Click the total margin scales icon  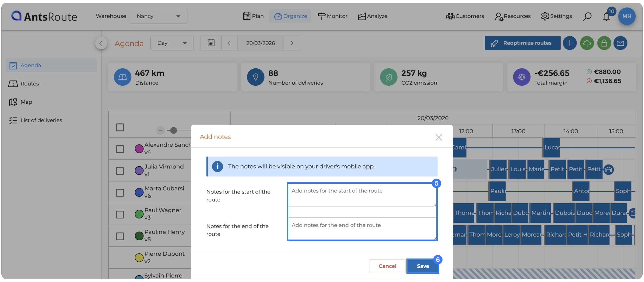[522, 77]
